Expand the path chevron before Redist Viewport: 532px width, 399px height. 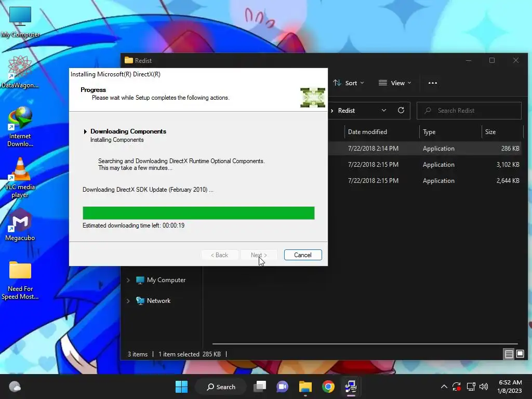tap(332, 111)
